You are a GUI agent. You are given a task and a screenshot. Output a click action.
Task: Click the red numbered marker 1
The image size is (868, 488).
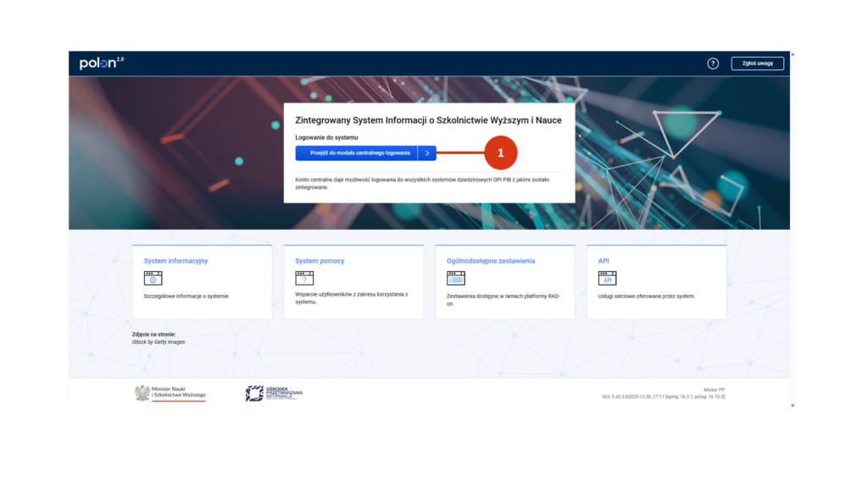click(500, 153)
